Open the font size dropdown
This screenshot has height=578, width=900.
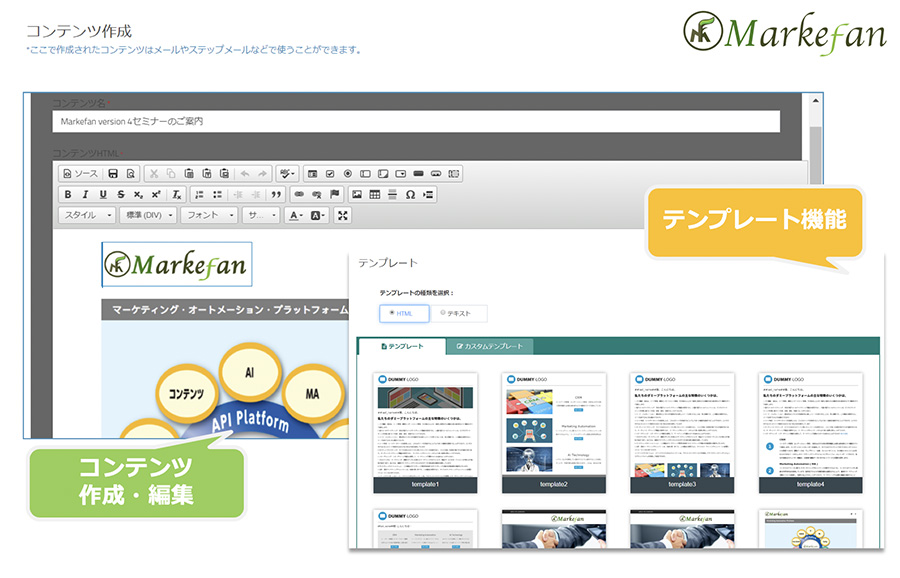[x=261, y=215]
